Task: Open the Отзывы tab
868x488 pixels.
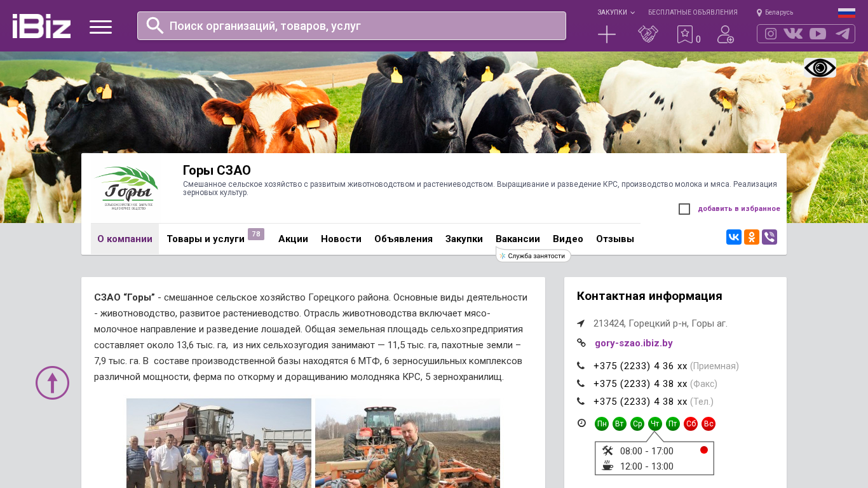Action: [x=615, y=239]
